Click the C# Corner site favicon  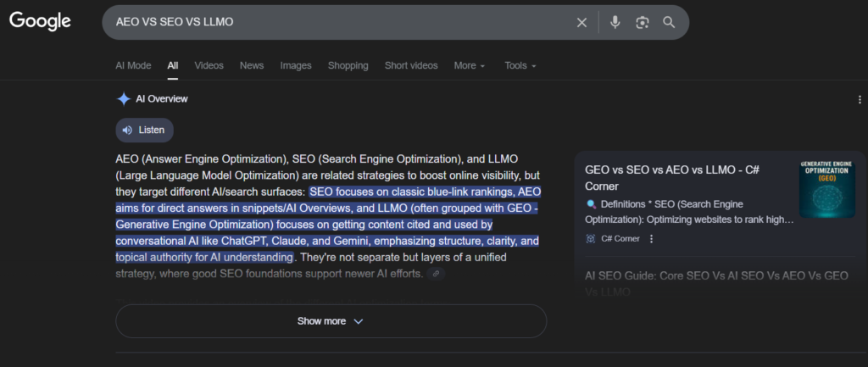coord(591,238)
